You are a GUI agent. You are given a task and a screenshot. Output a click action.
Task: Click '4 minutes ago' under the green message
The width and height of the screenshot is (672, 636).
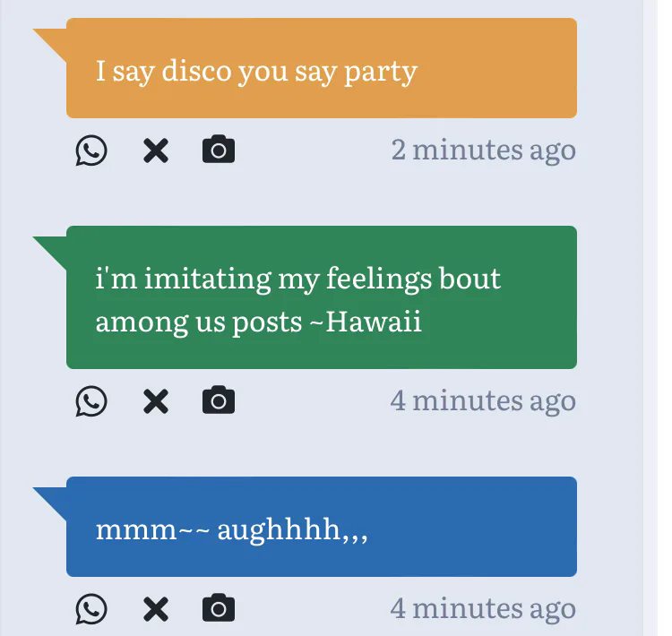483,400
